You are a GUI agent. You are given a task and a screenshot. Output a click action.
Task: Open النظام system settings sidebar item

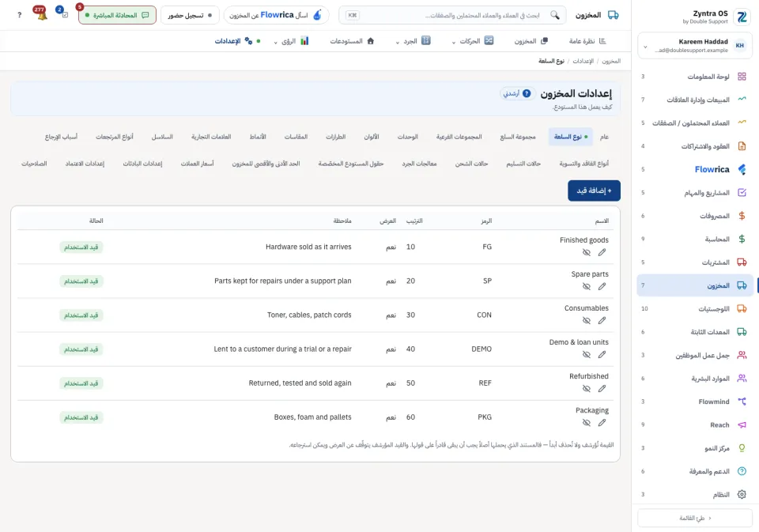pos(695,495)
